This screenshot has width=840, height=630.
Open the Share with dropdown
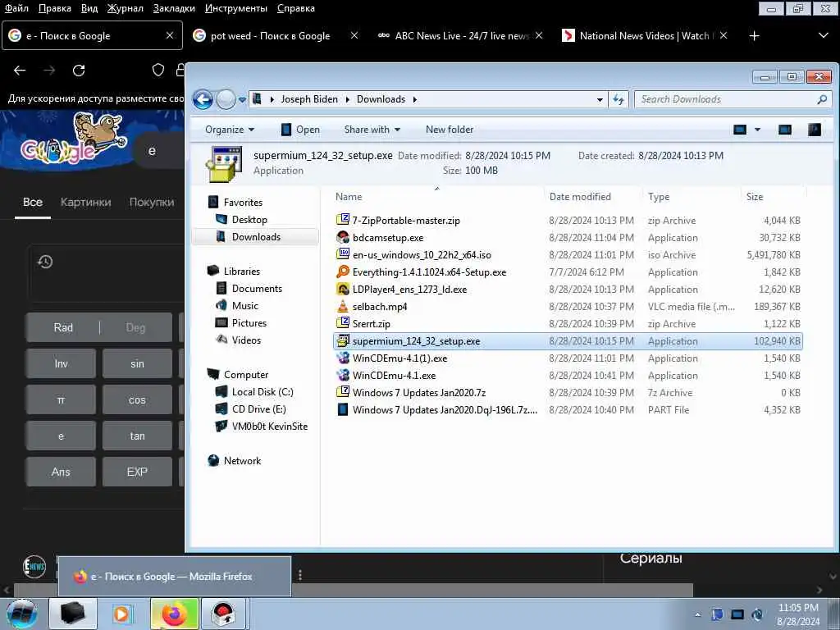point(372,130)
